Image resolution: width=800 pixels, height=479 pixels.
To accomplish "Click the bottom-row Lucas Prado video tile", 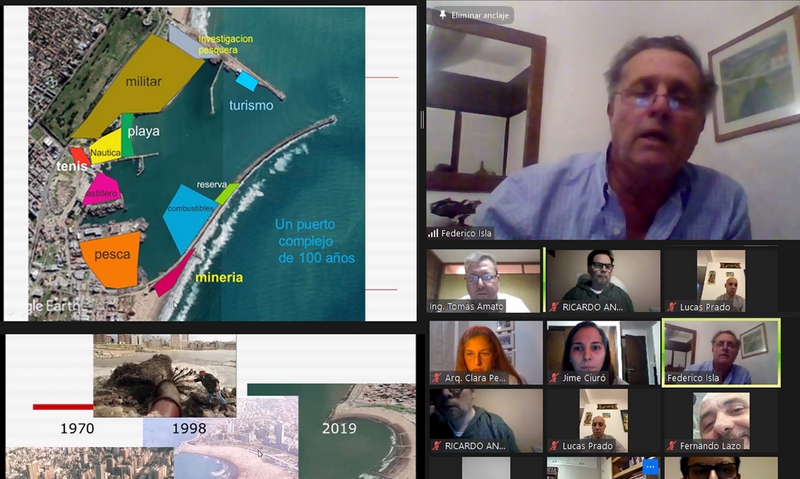I will [x=602, y=420].
